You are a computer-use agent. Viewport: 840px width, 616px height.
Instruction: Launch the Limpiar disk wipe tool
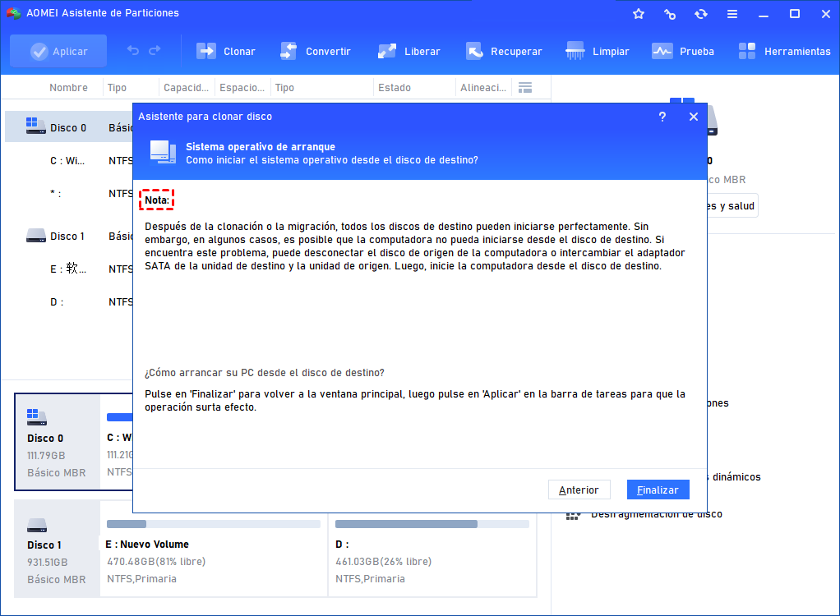coord(597,52)
